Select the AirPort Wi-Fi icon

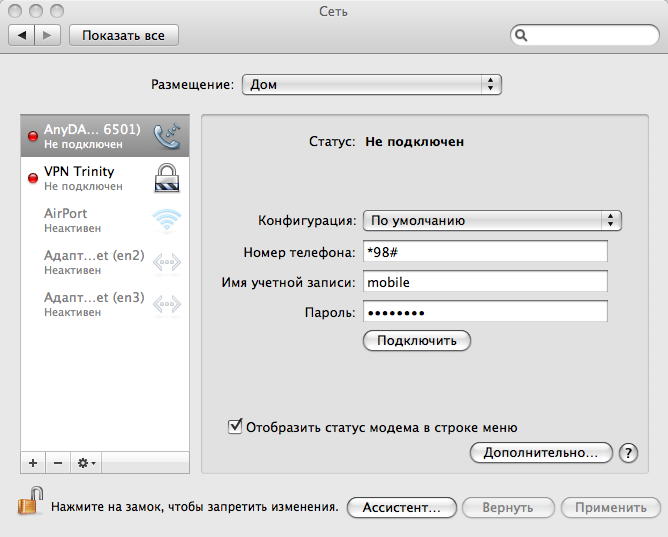click(x=167, y=220)
